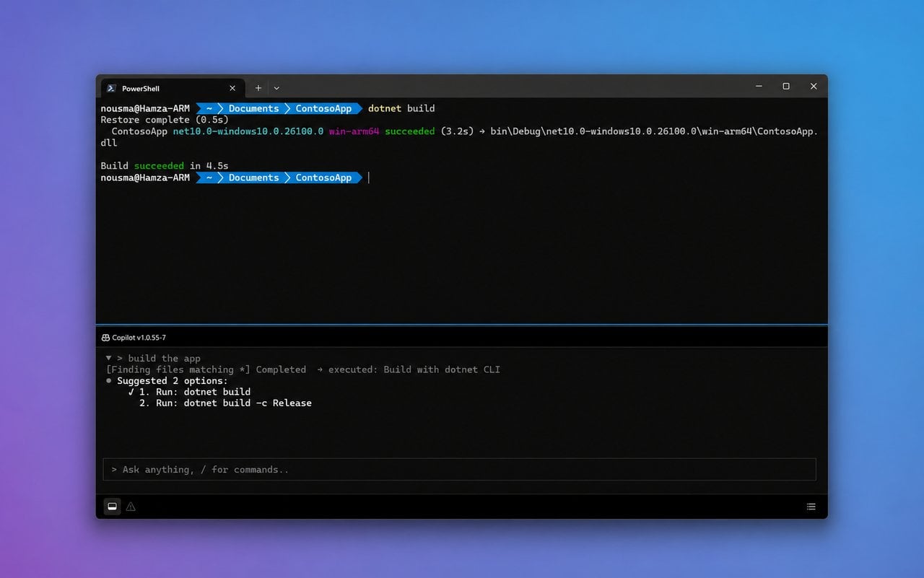Open the warnings triangle icon

point(131,507)
